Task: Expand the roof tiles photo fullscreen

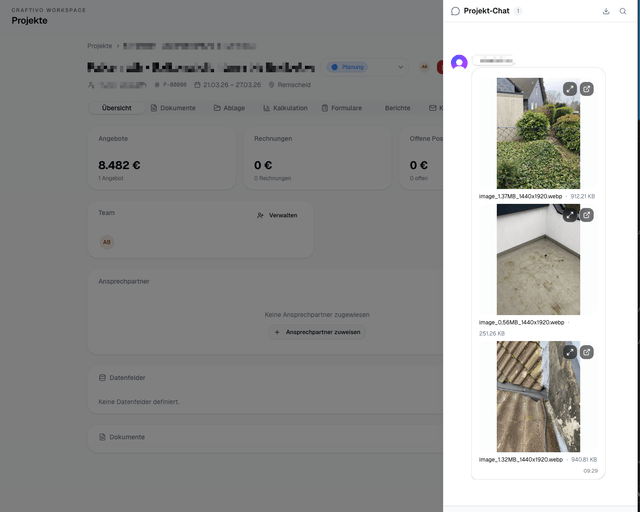Action: [x=569, y=352]
